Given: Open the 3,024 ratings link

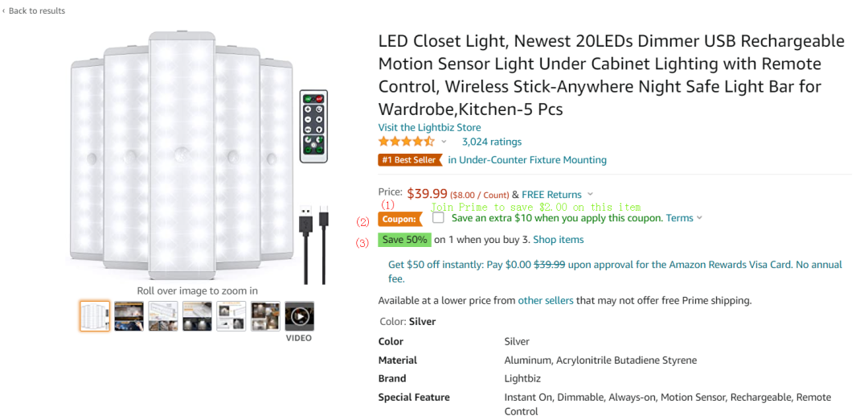Looking at the screenshot, I should pos(491,142).
